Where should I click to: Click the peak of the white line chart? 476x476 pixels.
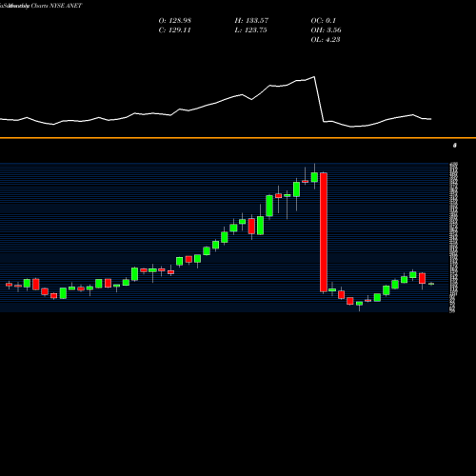(x=314, y=77)
